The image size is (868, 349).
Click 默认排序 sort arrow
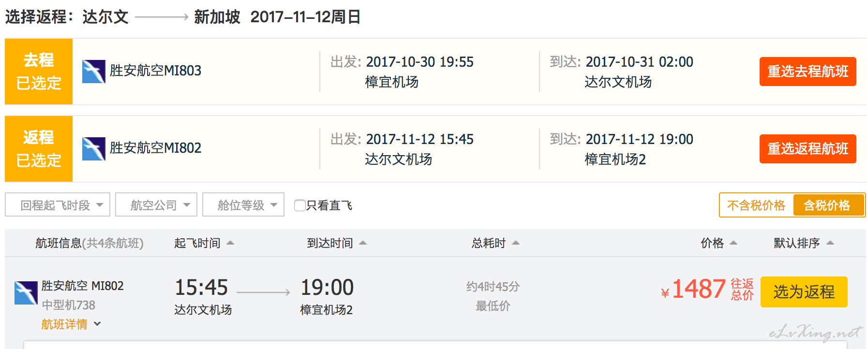(830, 243)
